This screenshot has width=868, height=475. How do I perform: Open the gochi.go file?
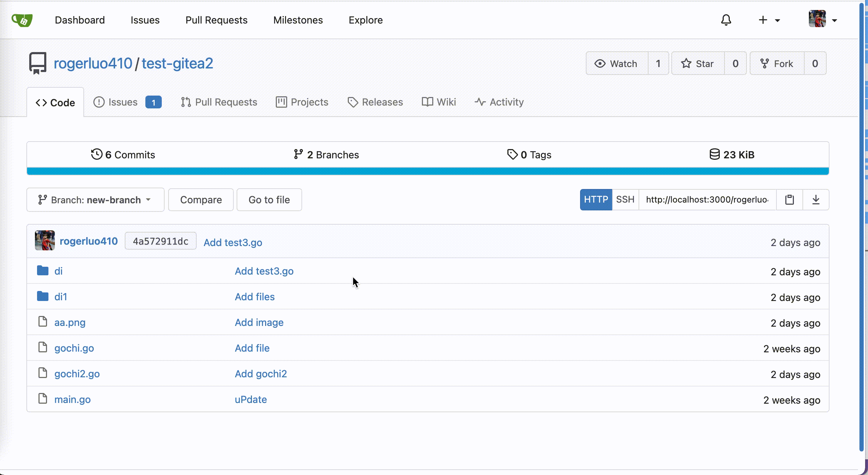[x=75, y=347]
